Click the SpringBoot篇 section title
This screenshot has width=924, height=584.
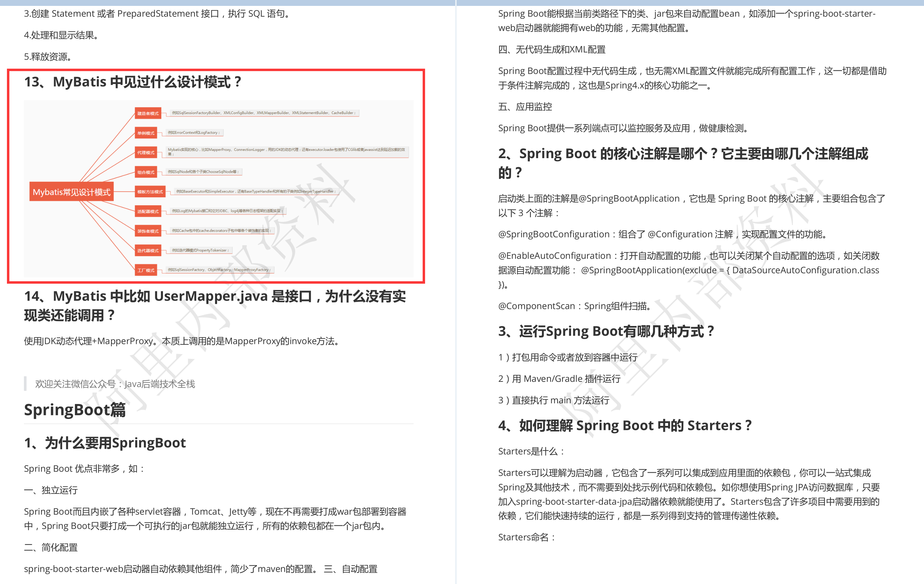click(75, 410)
